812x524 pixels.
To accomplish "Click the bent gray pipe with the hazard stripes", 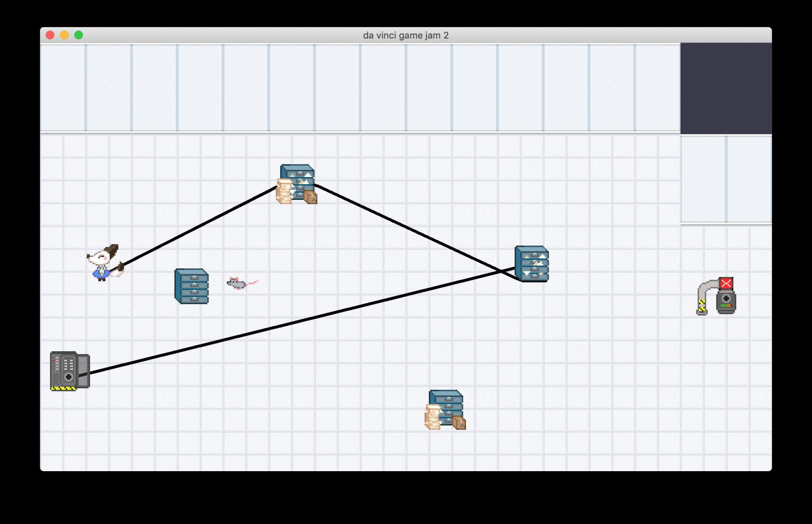I will [x=705, y=297].
